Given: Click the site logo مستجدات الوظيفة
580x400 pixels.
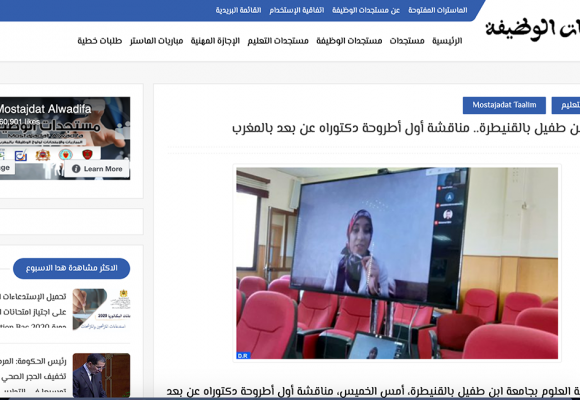Looking at the screenshot, I should pyautogui.click(x=532, y=29).
